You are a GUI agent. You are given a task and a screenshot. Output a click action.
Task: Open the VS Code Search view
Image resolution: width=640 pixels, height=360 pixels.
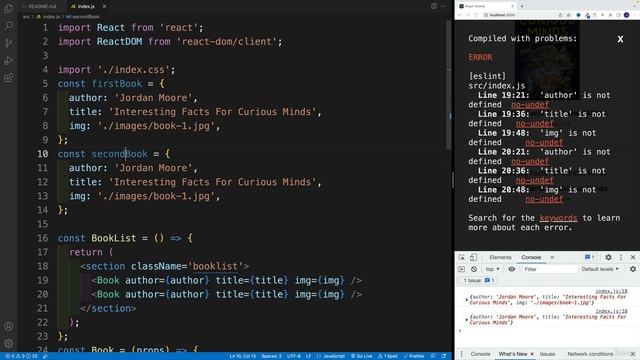tap(8, 26)
